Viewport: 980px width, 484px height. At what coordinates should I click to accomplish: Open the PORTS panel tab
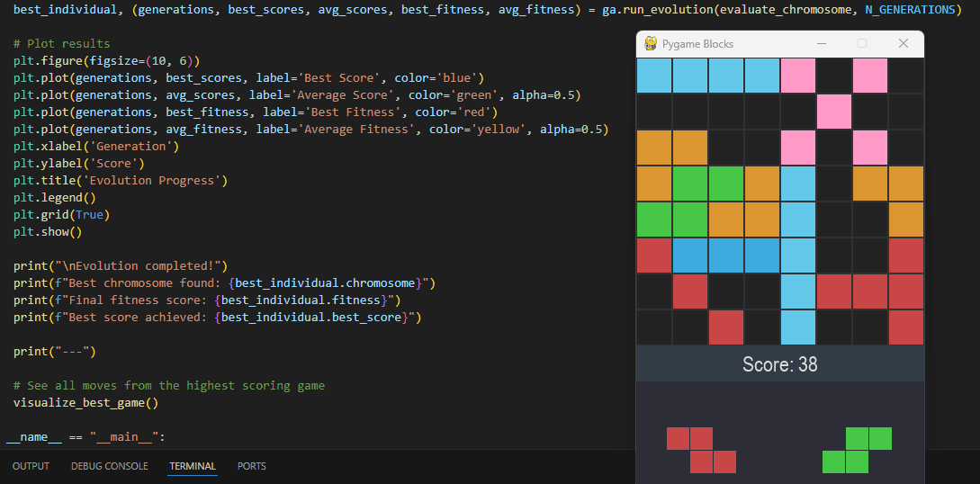(x=252, y=466)
